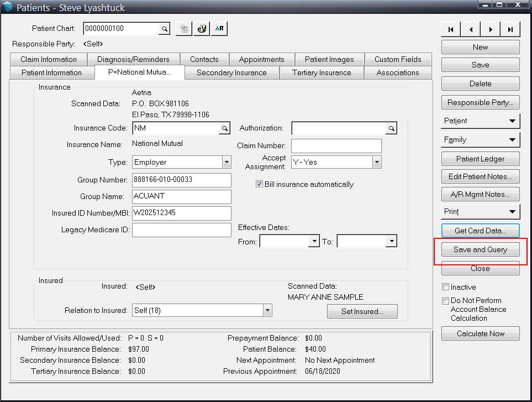Click the Legacy Medicare ID field
This screenshot has width=532, height=402.
(182, 230)
